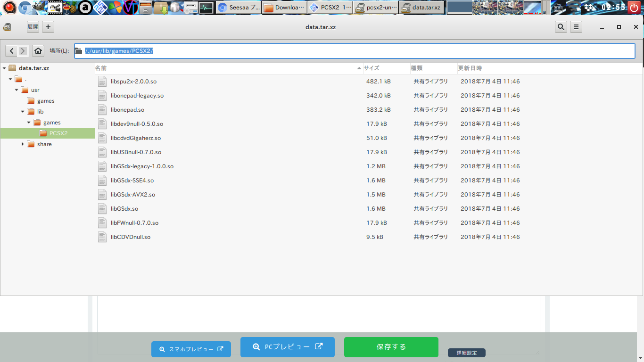Click スマホプレビュー in the browser window
The width and height of the screenshot is (644, 362).
tap(191, 349)
